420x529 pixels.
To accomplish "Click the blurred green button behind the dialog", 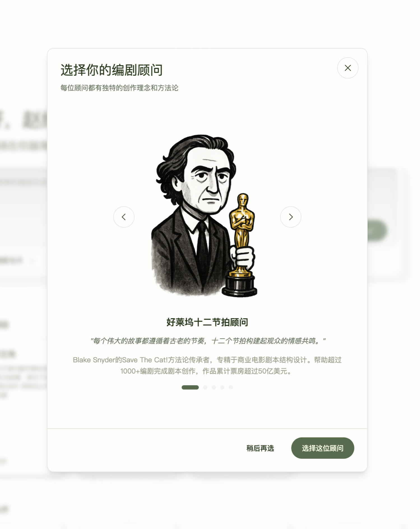I will [x=377, y=230].
